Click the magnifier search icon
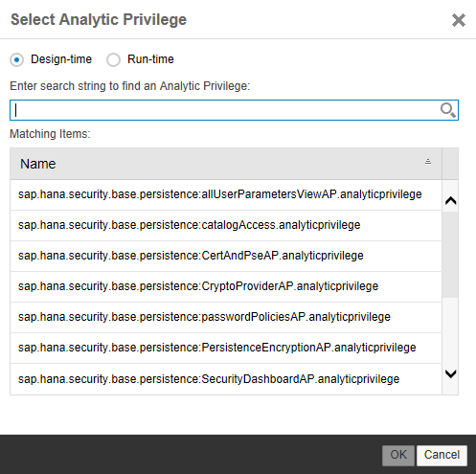Screen dimensions: 476x474 448,110
